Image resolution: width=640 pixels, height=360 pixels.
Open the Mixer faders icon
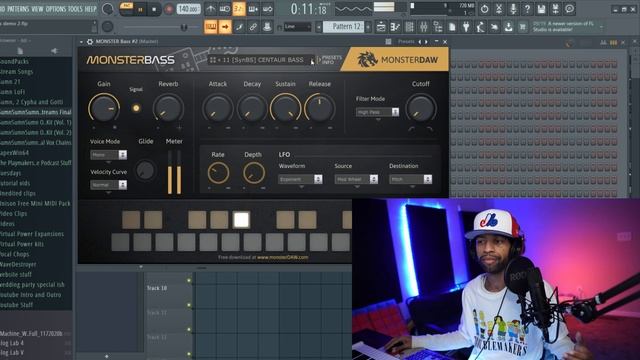424,27
